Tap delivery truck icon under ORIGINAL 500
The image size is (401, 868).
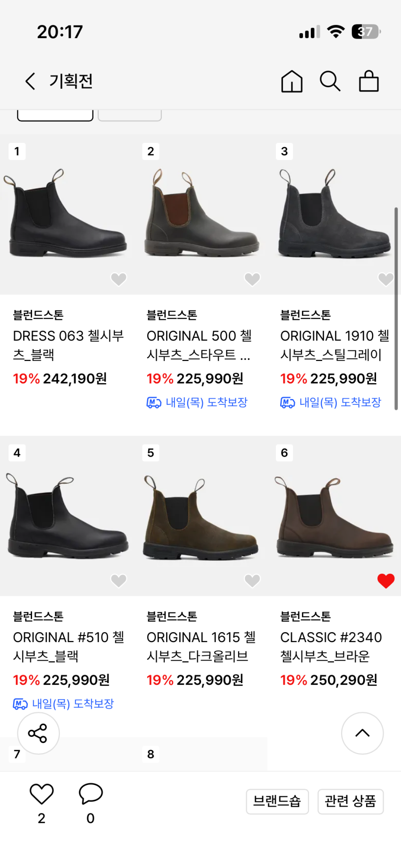(154, 403)
